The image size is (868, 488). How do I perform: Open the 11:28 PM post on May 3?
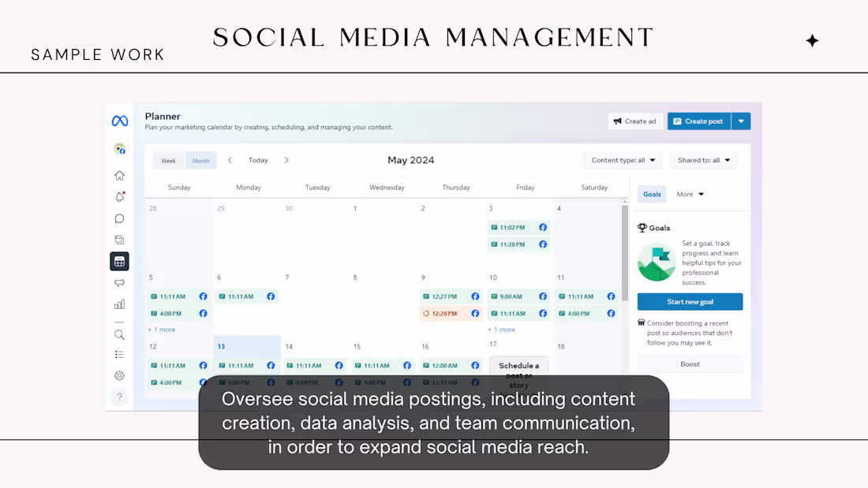point(518,244)
